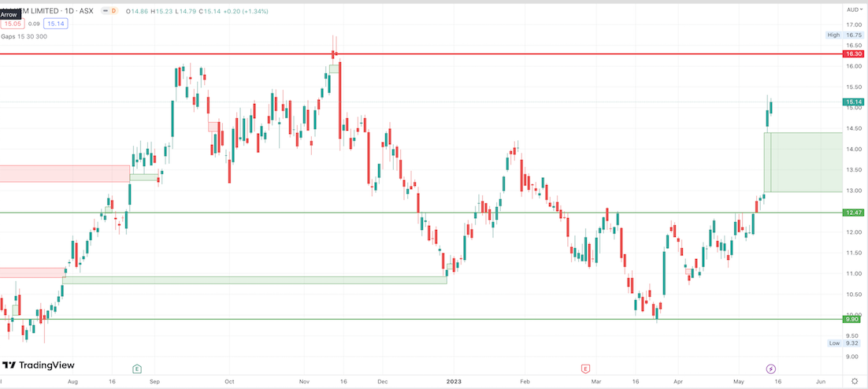Click the 9.90 green price label
The width and height of the screenshot is (868, 389).
click(x=852, y=319)
